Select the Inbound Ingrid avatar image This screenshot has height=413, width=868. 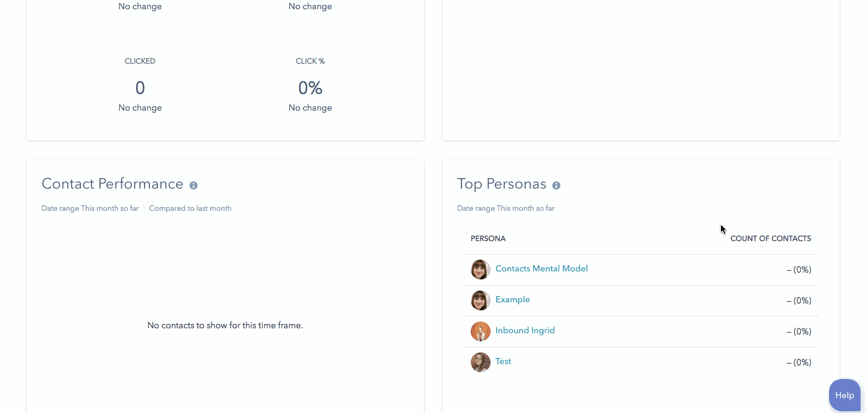pyautogui.click(x=481, y=331)
